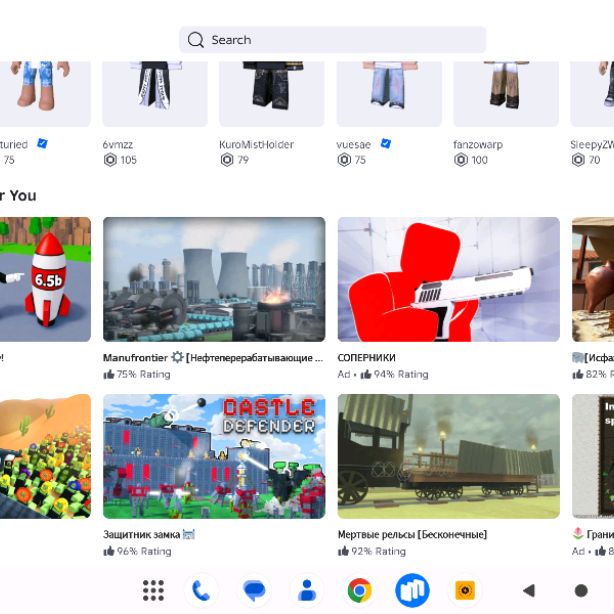Open the Manufrontier game thumbnail
The width and height of the screenshot is (614, 614).
(x=214, y=279)
